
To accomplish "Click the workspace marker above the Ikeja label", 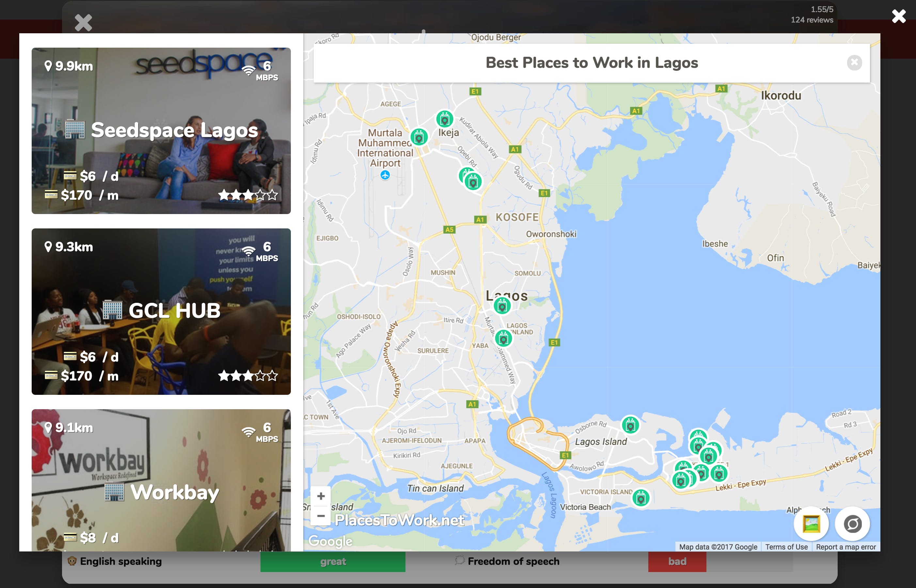I will 445,119.
